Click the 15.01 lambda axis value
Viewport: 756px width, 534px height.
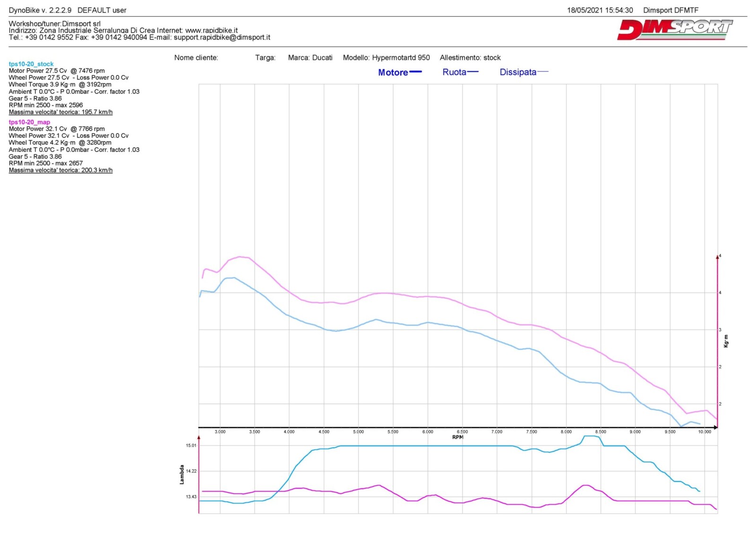(x=191, y=445)
